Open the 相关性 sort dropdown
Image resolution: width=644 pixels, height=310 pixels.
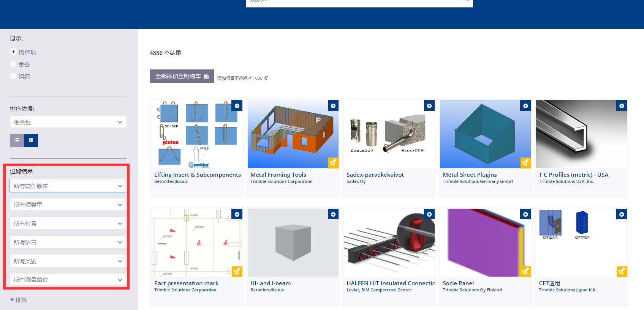coord(68,122)
